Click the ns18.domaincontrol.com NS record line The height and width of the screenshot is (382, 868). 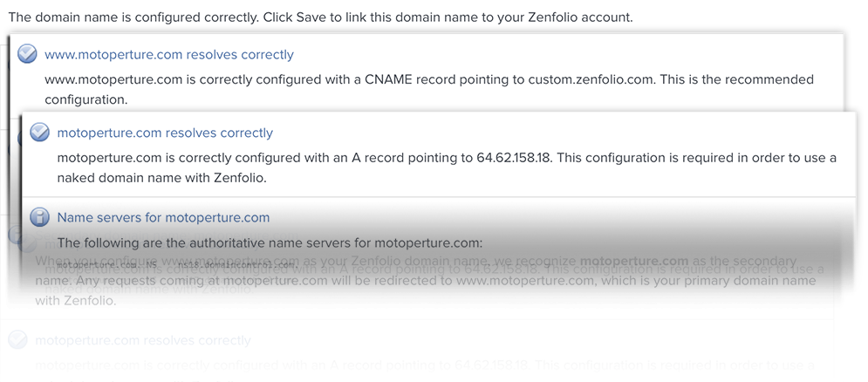tap(177, 265)
